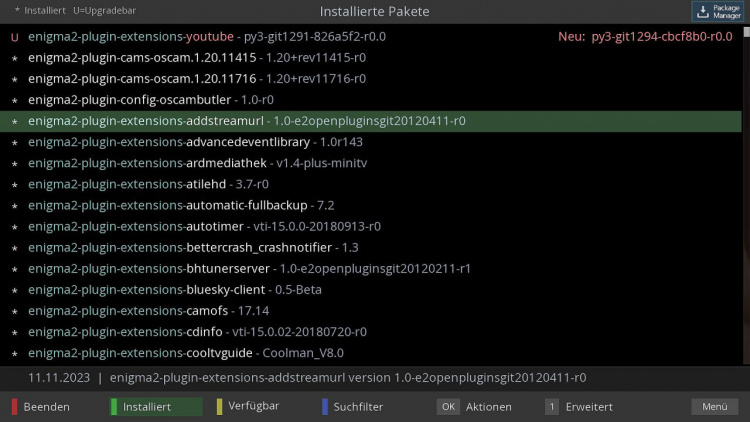750x422 pixels.
Task: Click installed star of ardmediathek
Action: tap(15, 164)
